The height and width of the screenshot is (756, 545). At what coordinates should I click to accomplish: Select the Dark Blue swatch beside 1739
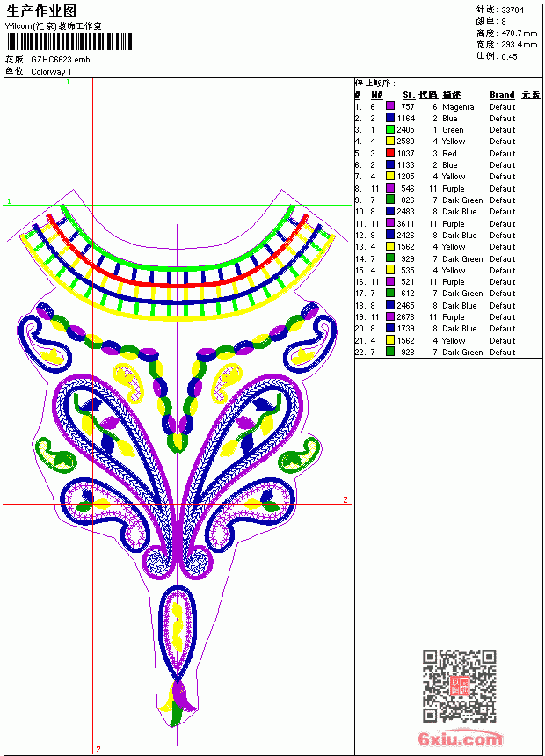point(390,329)
